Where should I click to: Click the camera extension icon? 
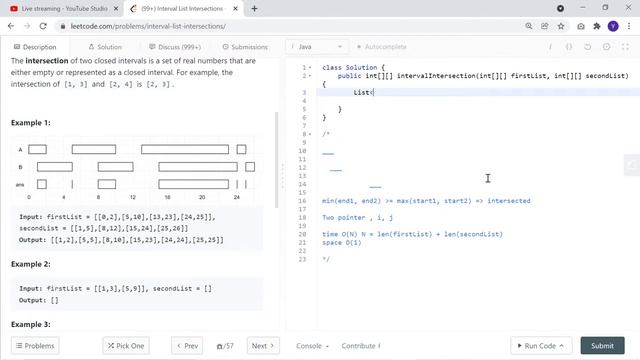580,26
